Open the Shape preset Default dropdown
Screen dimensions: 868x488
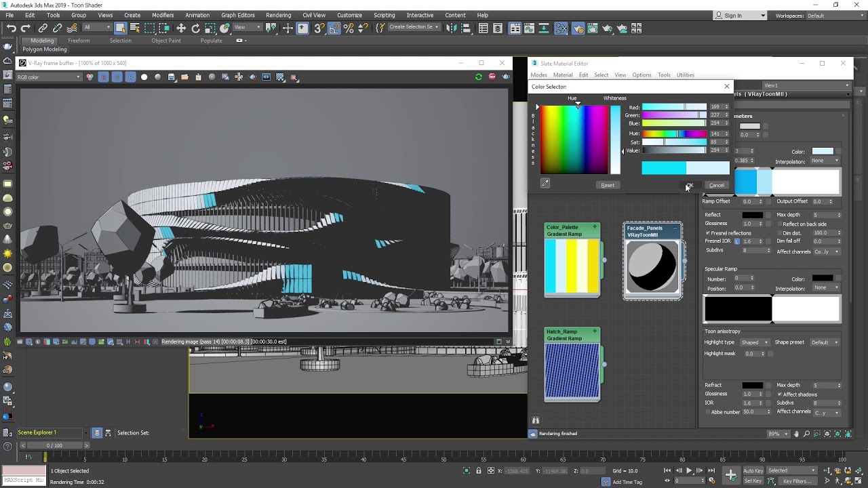(824, 342)
